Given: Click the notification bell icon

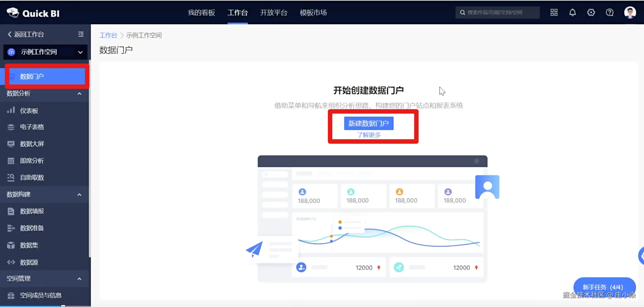Looking at the screenshot, I should click(x=572, y=13).
